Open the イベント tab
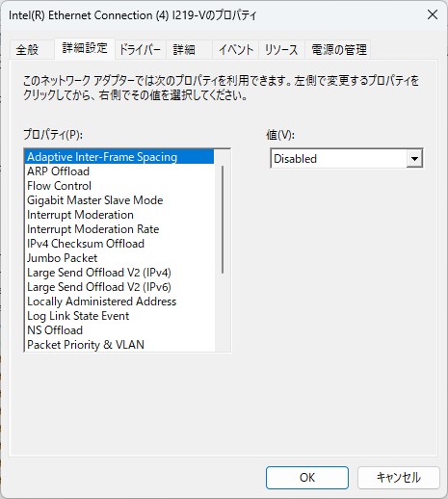 (236, 50)
